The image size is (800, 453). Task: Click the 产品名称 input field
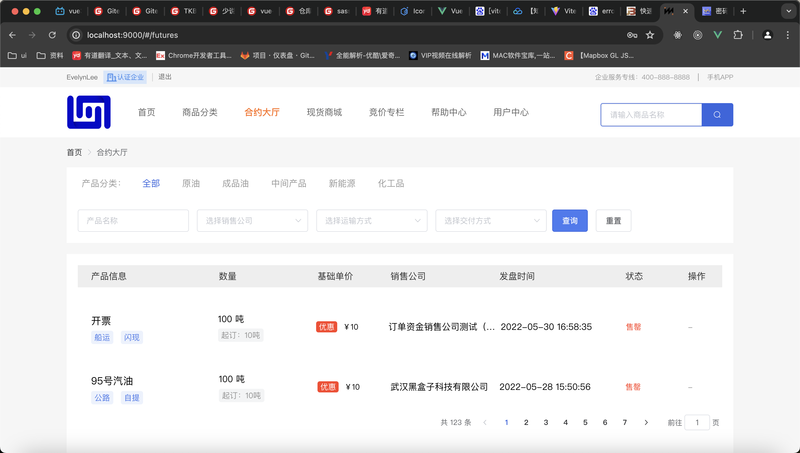tap(133, 220)
